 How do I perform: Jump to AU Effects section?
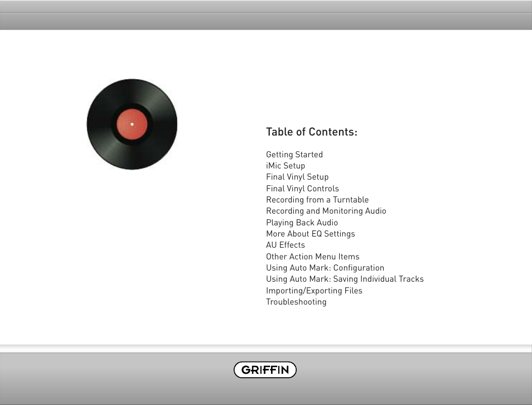click(286, 245)
